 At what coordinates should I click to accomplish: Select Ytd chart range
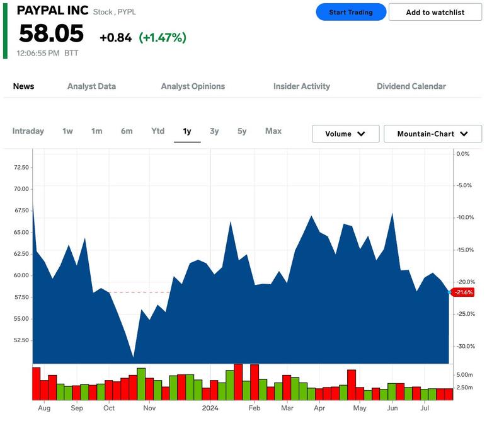pos(158,131)
